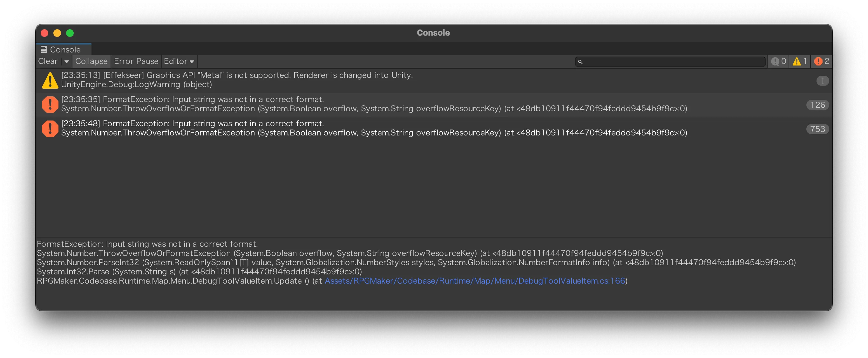This screenshot has height=358, width=868.
Task: Click the count badge on warning row
Action: (822, 80)
